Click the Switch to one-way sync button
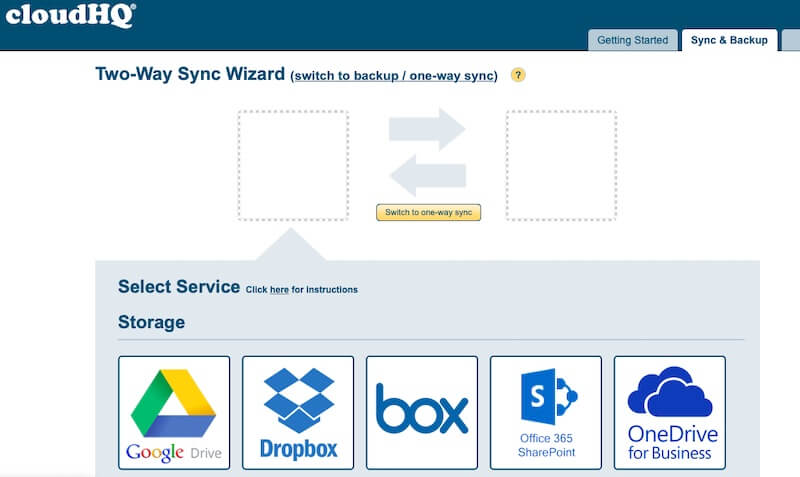 click(x=429, y=212)
